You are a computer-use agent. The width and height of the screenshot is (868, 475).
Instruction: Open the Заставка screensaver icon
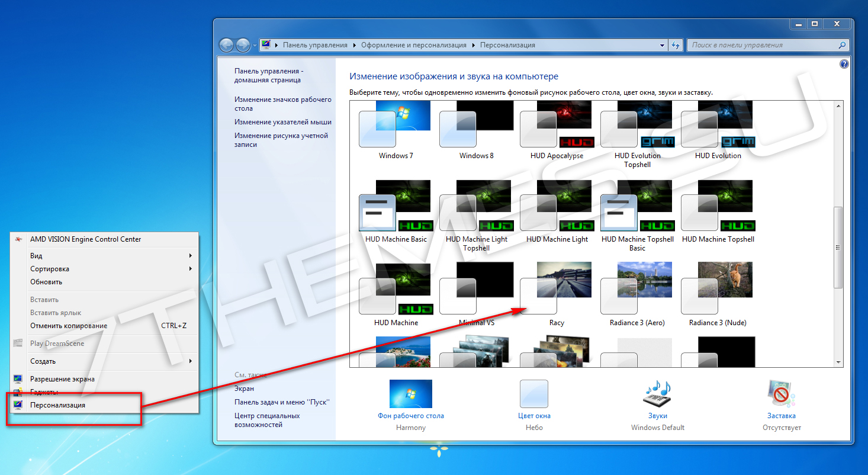point(782,394)
